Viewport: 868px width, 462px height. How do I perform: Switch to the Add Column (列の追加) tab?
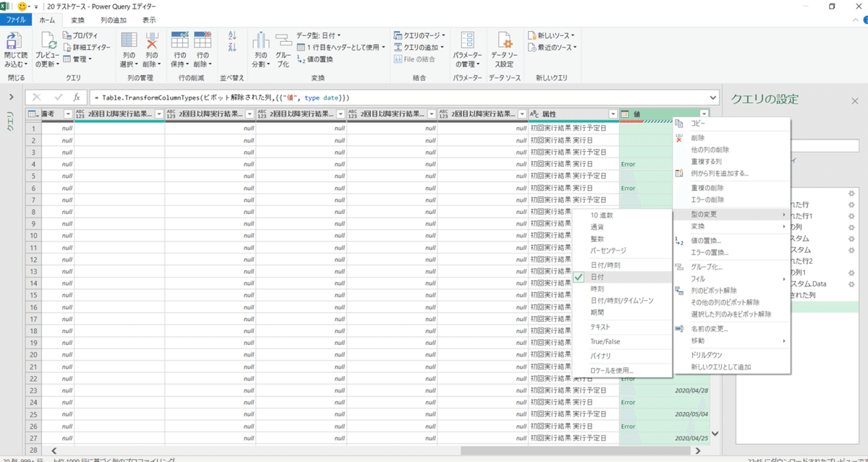click(x=113, y=20)
